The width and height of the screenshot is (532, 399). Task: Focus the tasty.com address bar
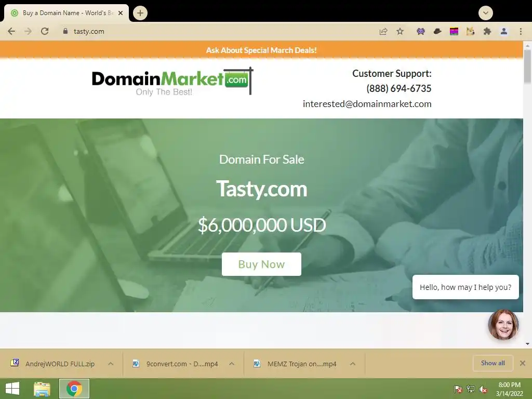point(217,31)
